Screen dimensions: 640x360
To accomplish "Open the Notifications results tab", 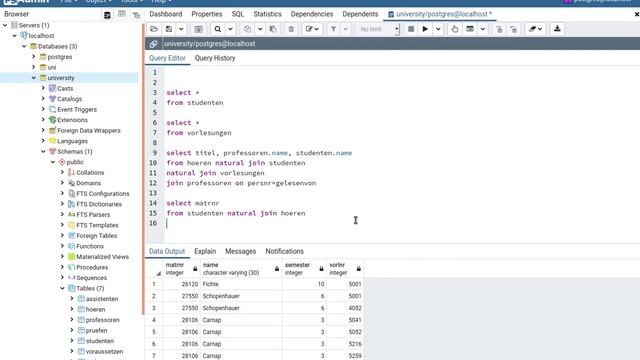I will (x=284, y=251).
